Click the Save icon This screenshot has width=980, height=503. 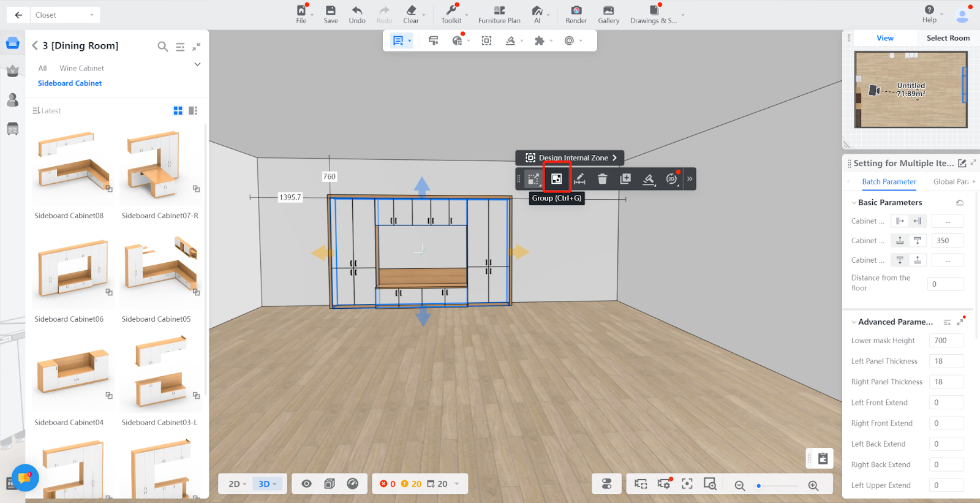pyautogui.click(x=331, y=15)
